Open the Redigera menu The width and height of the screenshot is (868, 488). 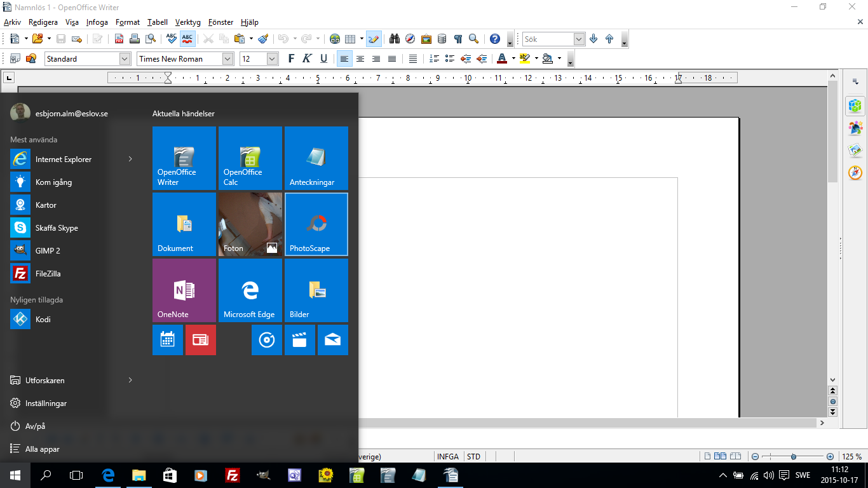(x=43, y=22)
